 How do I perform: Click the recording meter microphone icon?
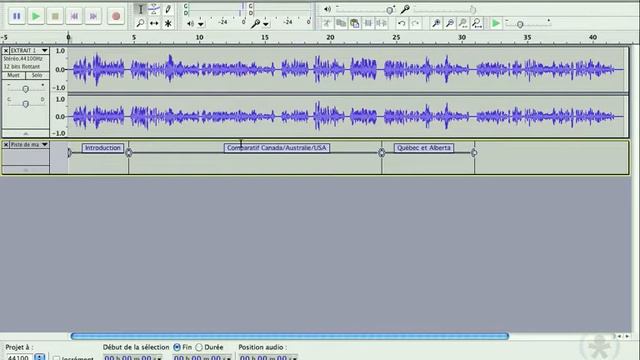256,24
